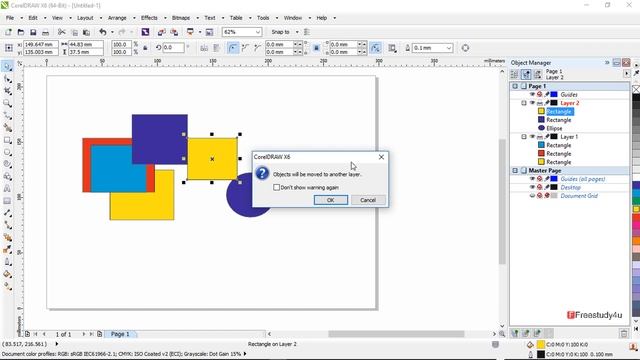The image size is (640, 360).
Task: Open the Snap to dropdown
Action: (297, 32)
